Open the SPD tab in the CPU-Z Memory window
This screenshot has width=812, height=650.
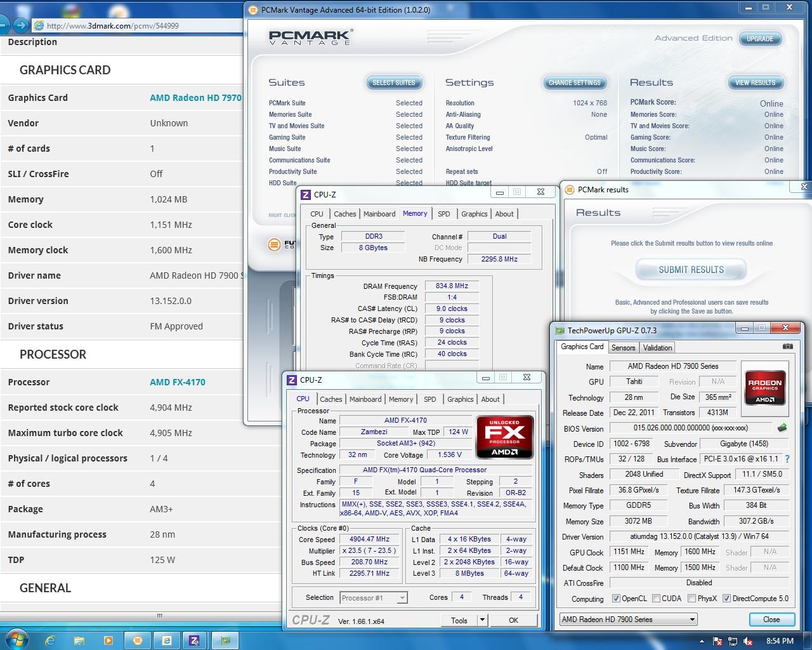444,214
